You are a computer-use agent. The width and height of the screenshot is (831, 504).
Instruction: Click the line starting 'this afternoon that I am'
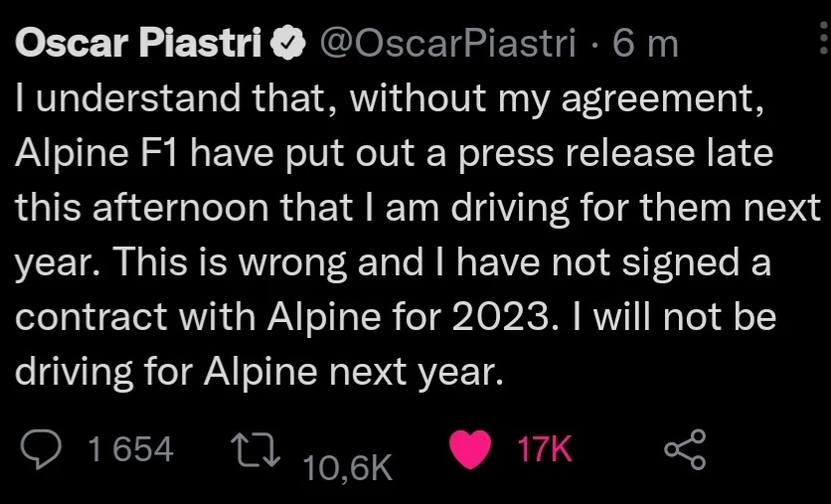[x=417, y=208]
